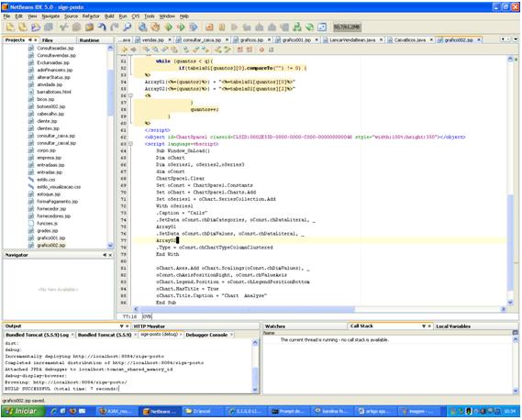Click the Build Main Project icon

[143, 28]
